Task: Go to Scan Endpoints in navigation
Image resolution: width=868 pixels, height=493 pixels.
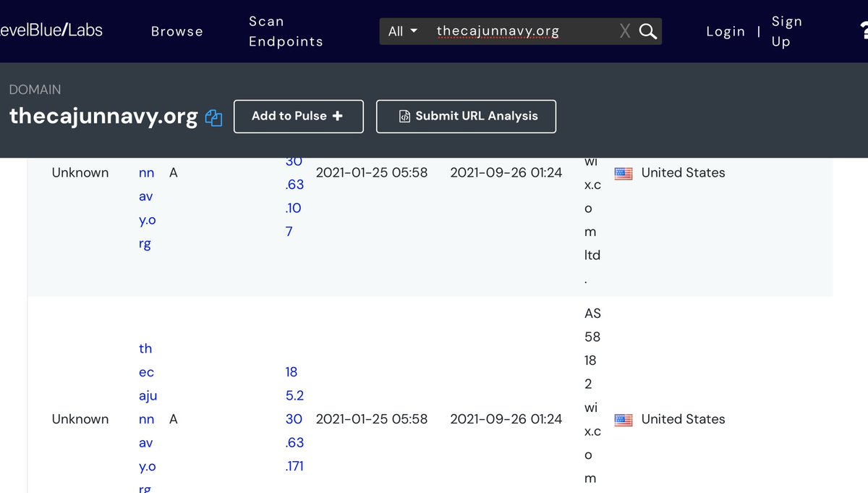Action: point(286,31)
